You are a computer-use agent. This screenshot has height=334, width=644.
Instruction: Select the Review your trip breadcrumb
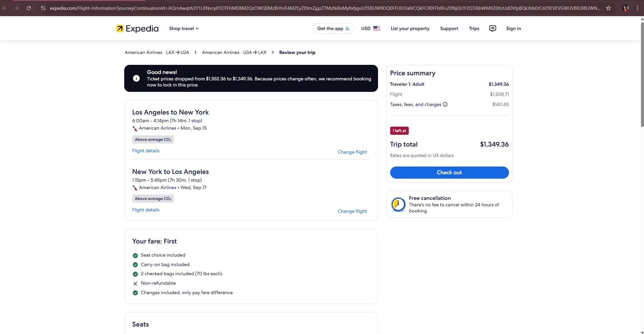[x=297, y=53]
